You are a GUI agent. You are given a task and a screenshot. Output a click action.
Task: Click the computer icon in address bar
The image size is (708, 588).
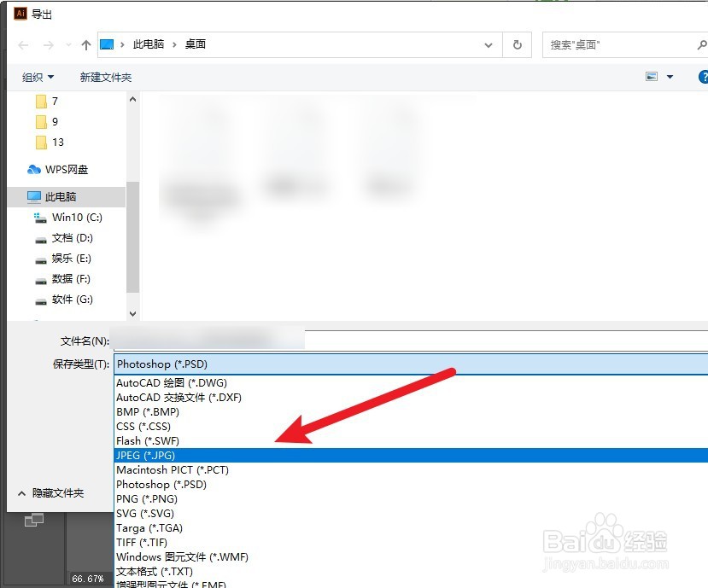[x=107, y=44]
